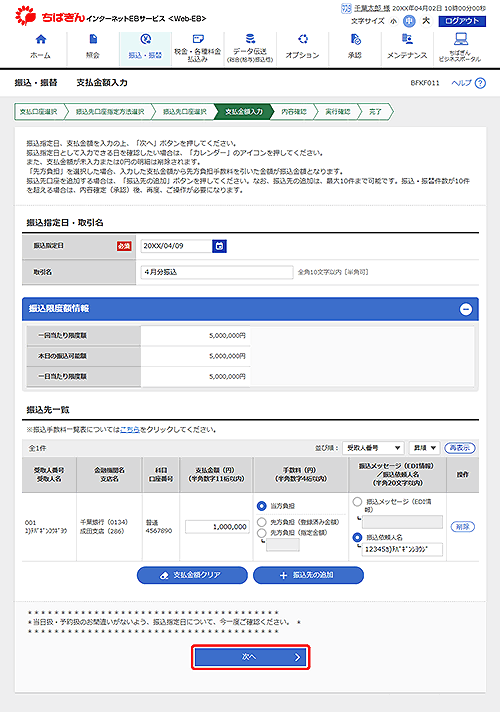Open the データ伝送 icon

pyautogui.click(x=250, y=39)
